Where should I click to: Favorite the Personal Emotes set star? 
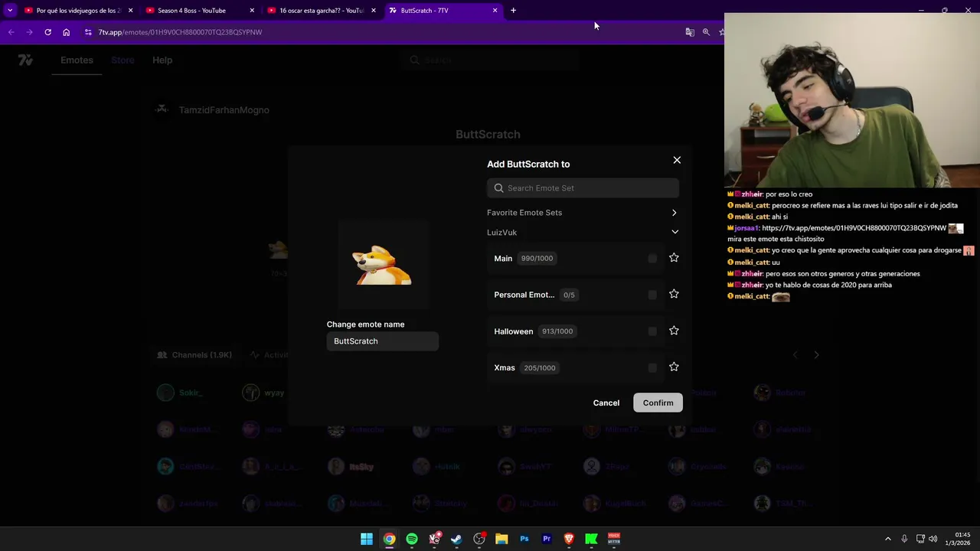(674, 294)
